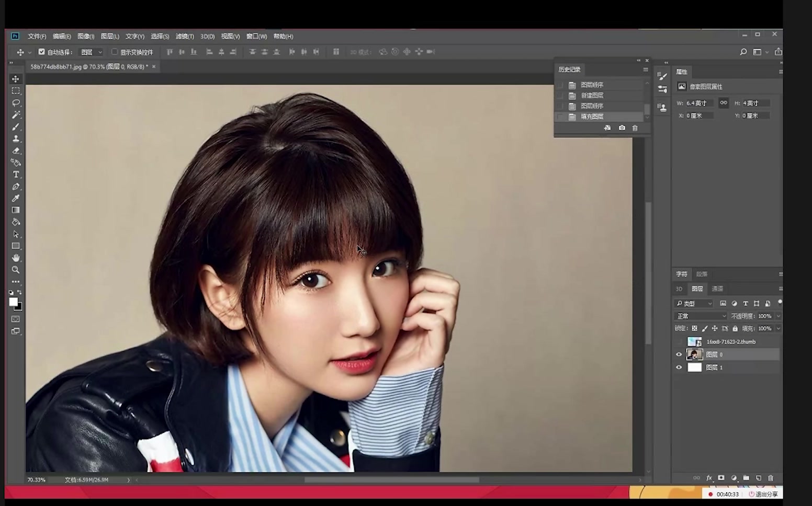Open the search icon in options bar
Viewport: 812px width, 506px height.
(x=743, y=52)
